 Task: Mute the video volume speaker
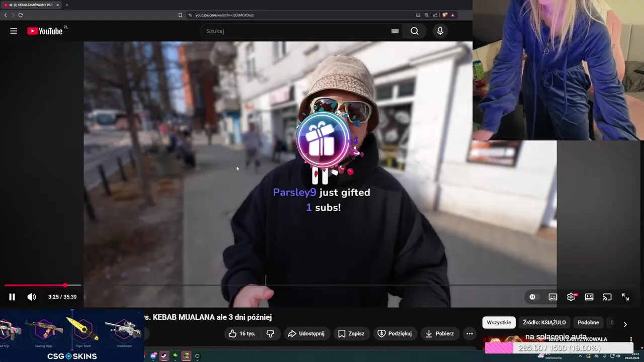point(32,297)
